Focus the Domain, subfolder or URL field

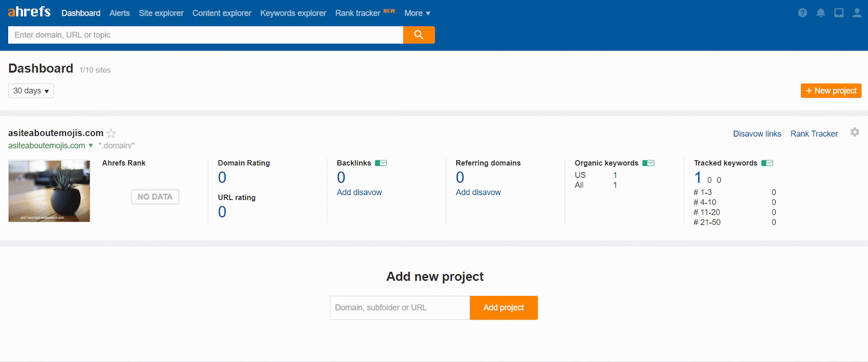[400, 308]
